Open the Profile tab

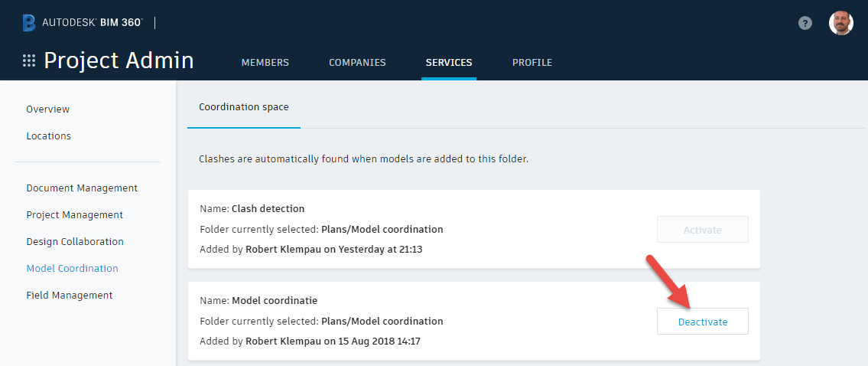532,63
